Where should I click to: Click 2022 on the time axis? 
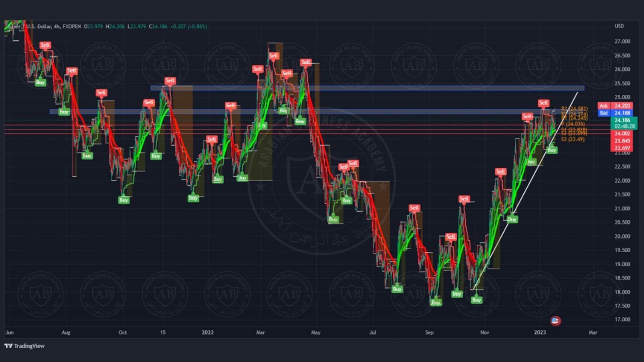(x=208, y=333)
